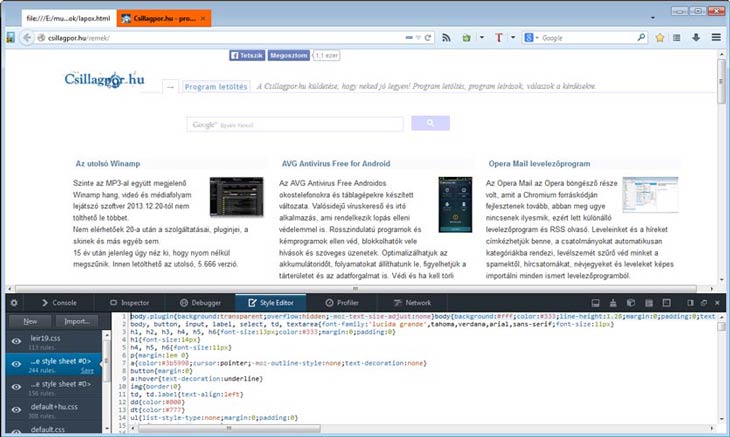Click the AVG Android phone thumbnail
Viewport: 730px width, 437px height.
[x=455, y=204]
